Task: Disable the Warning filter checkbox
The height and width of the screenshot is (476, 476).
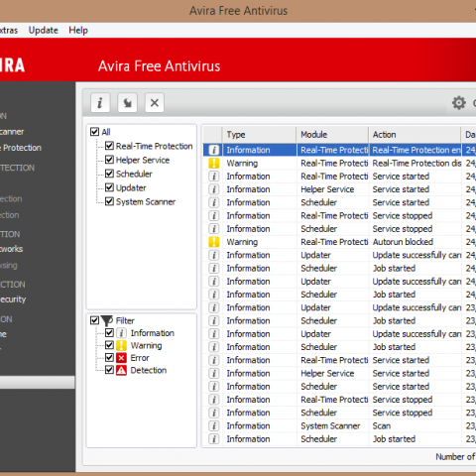Action: [109, 345]
